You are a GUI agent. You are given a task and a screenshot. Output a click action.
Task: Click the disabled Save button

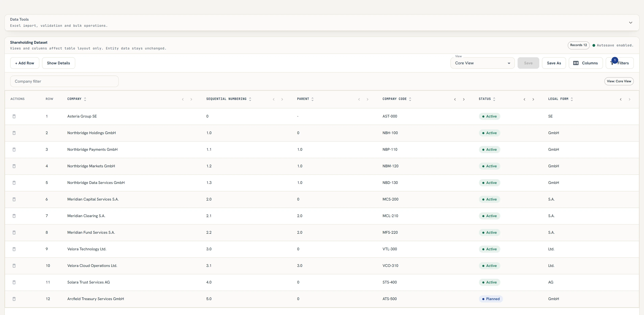[x=528, y=63]
